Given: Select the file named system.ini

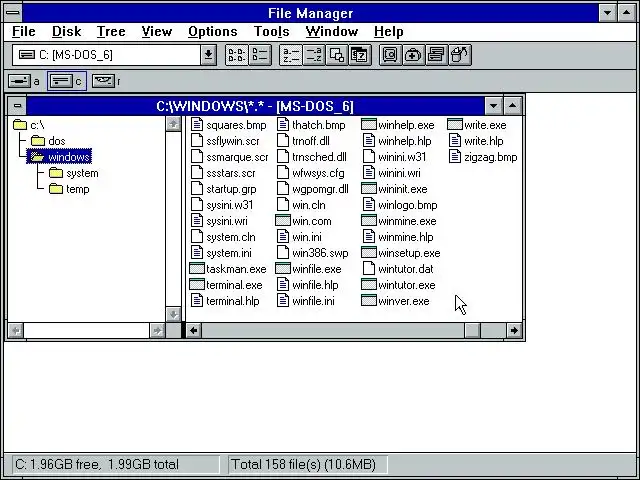Looking at the screenshot, I should point(229,253).
